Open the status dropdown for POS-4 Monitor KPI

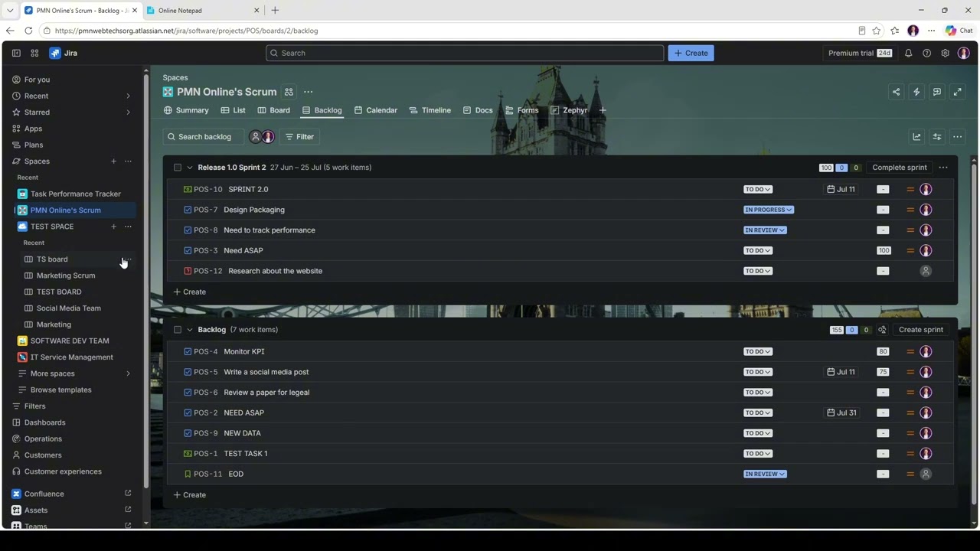click(x=758, y=352)
